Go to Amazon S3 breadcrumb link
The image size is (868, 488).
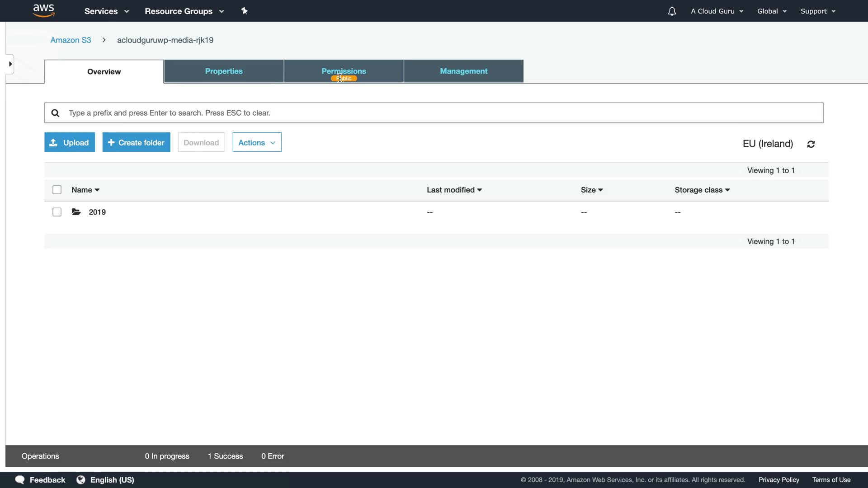tap(71, 40)
